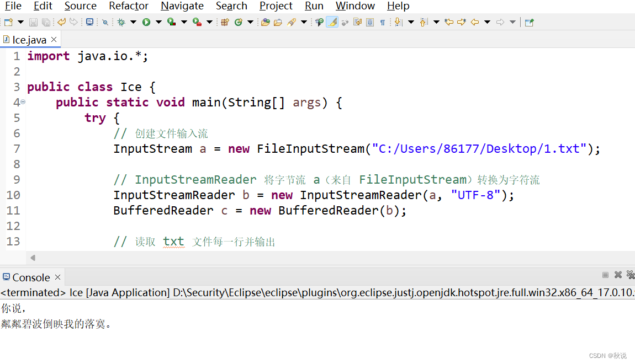Click the New Java Package icon

pos(225,22)
